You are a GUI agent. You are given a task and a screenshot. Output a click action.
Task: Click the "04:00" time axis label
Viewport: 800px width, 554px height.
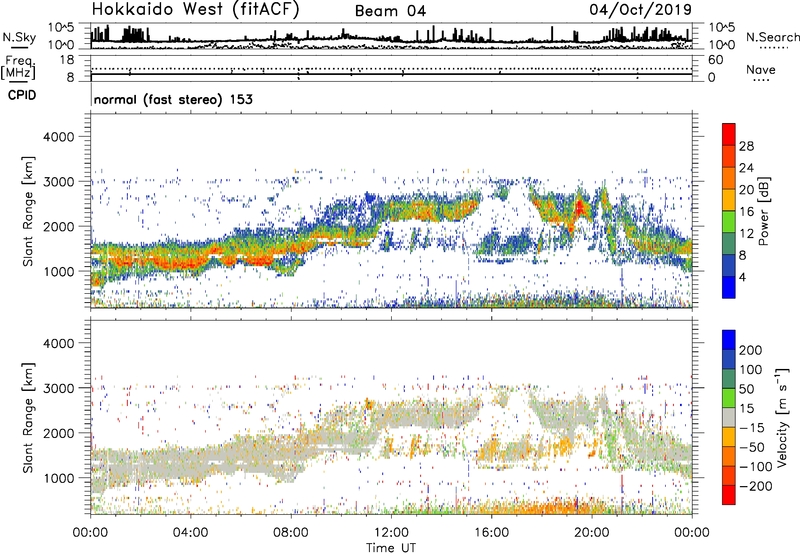coord(190,533)
